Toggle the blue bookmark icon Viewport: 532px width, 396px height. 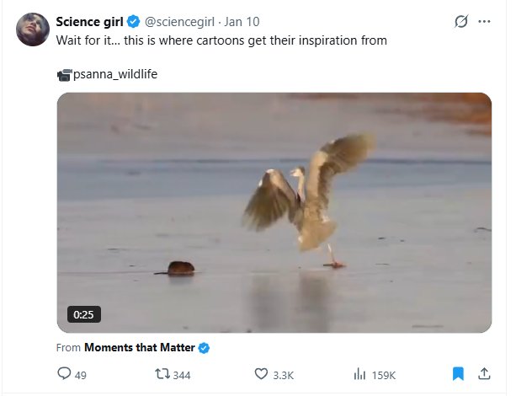point(458,373)
